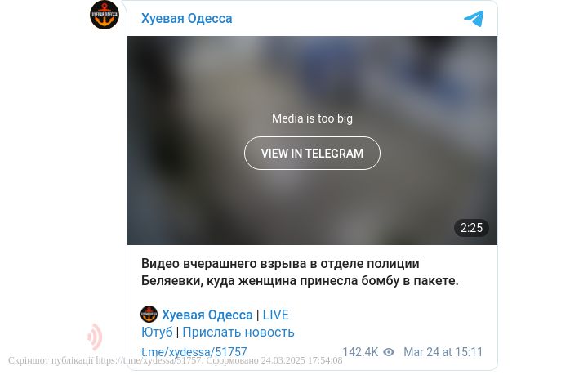Click the 24.03.2025 17:54:08 generation timestamp
588x375 pixels.
[x=301, y=360]
